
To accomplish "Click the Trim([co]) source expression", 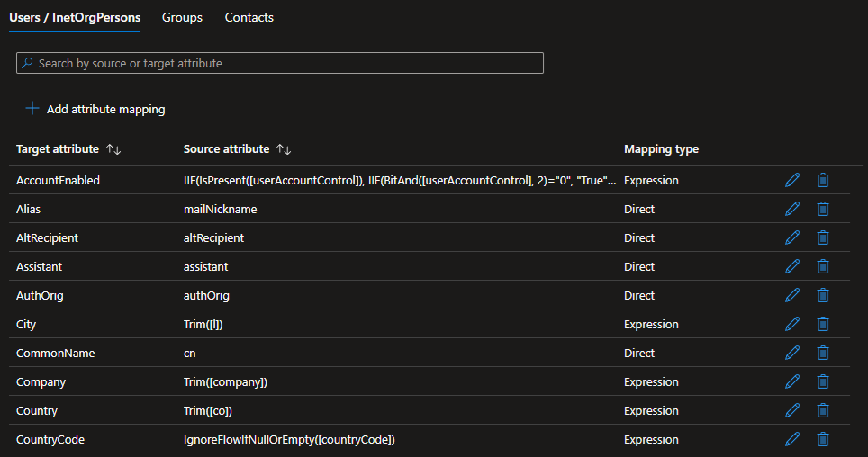I will point(208,410).
